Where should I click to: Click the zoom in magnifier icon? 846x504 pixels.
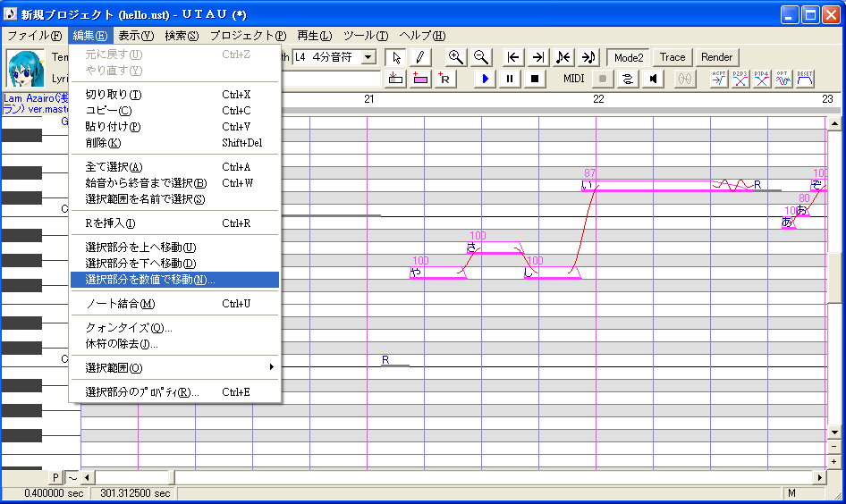click(x=456, y=57)
